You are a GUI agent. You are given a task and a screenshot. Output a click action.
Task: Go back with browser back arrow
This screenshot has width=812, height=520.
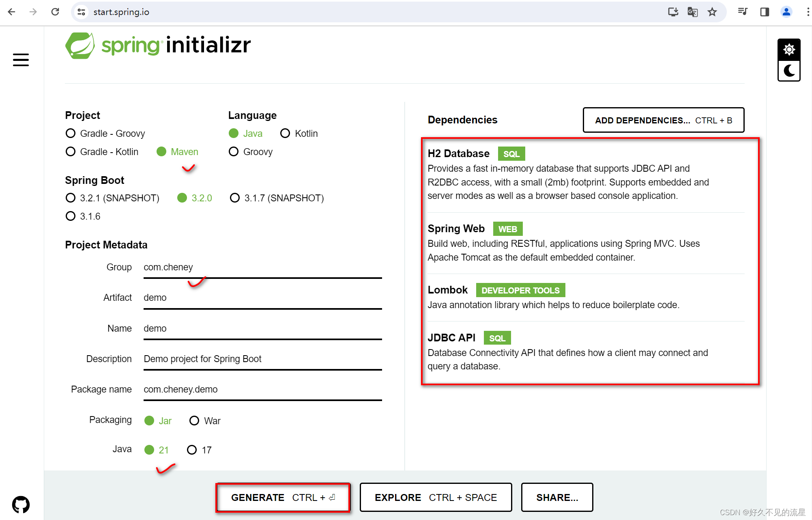pos(12,12)
